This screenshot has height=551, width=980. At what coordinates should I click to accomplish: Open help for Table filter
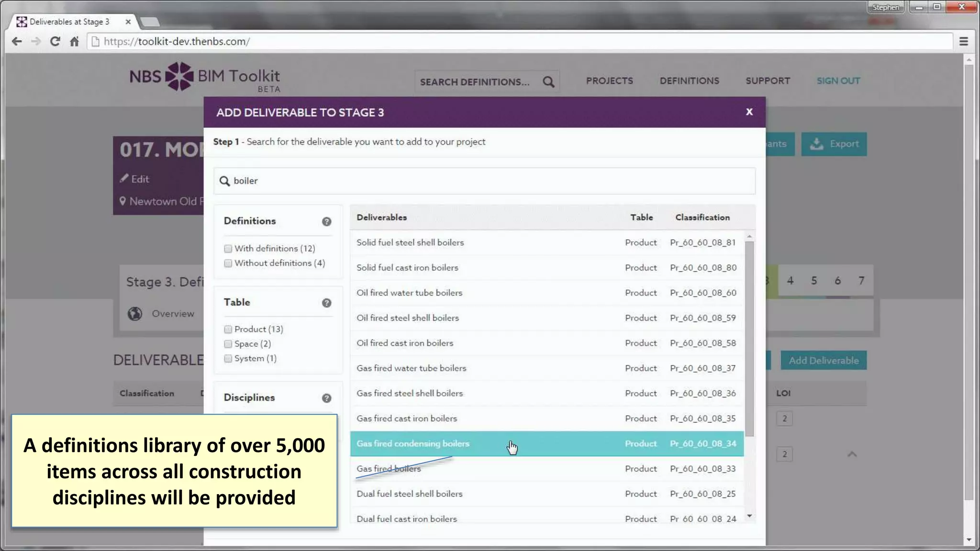click(x=326, y=303)
